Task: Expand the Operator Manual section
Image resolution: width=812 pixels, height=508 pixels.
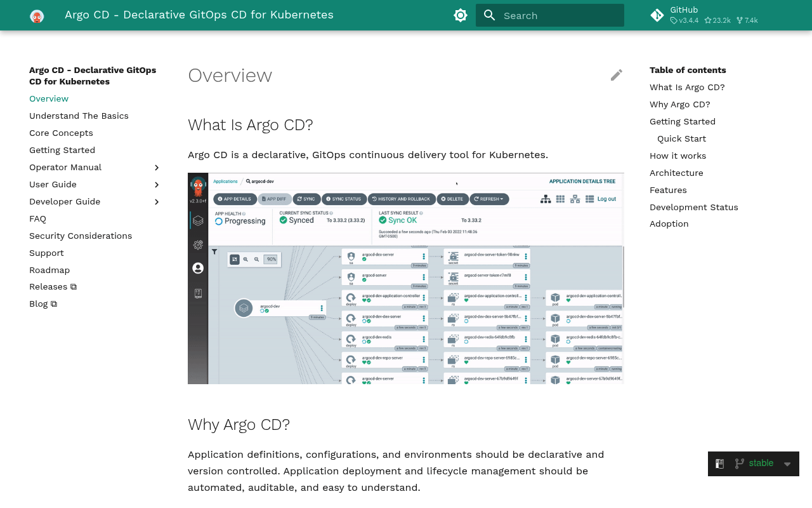Action: point(95,167)
